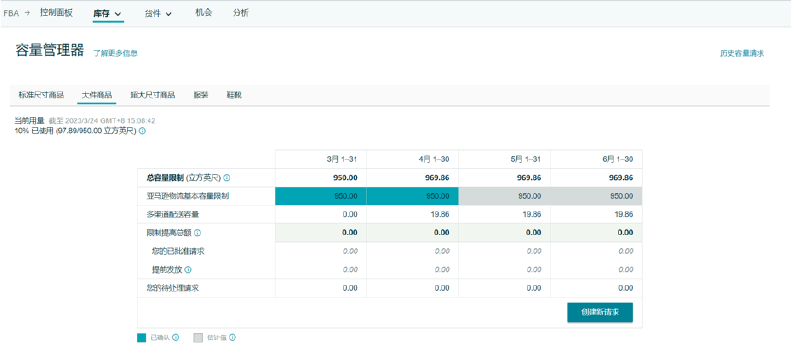Select the 服装 tab
792x360 pixels.
(201, 95)
